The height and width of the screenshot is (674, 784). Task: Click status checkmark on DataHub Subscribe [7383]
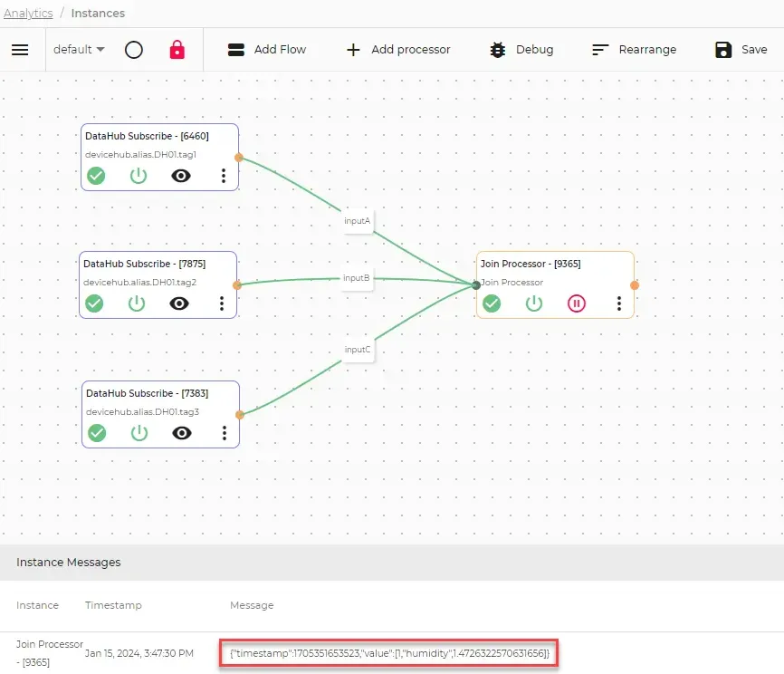pos(97,433)
